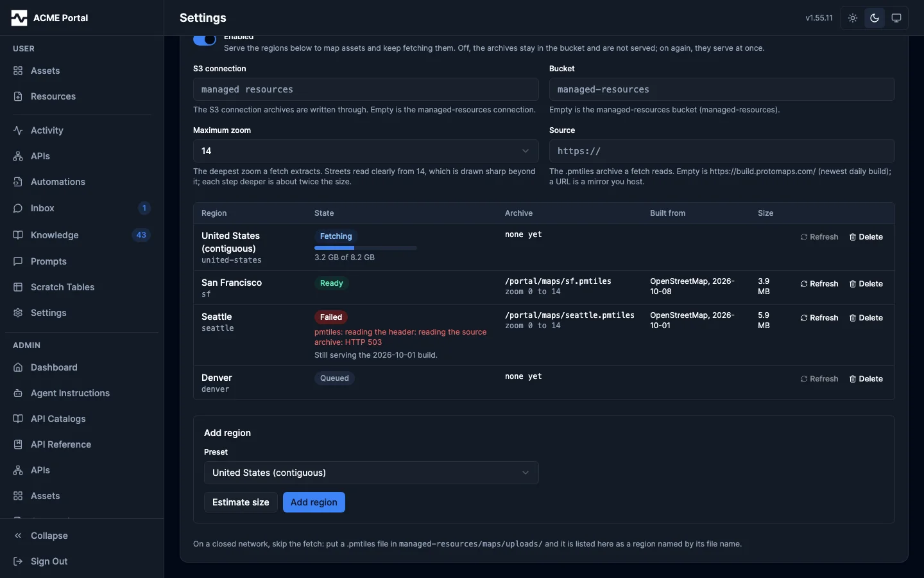
Task: Focus the S3 connection input field
Action: pos(366,89)
